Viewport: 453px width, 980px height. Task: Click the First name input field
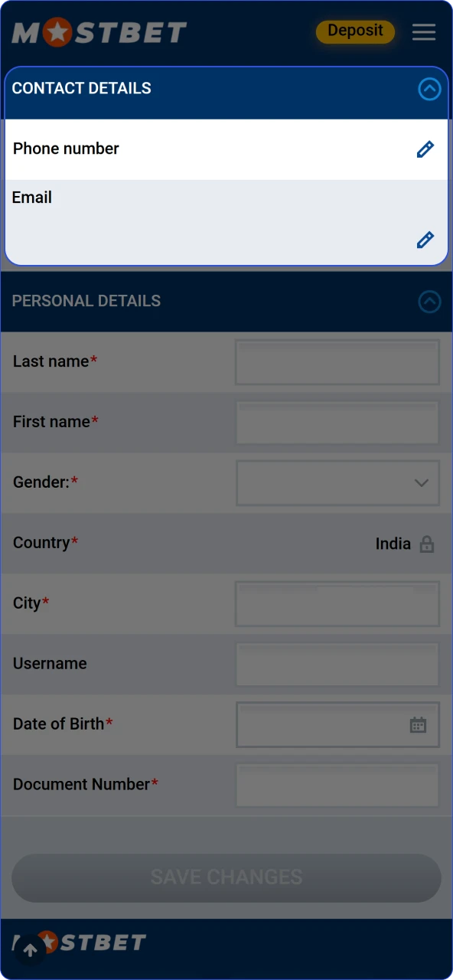click(x=337, y=423)
